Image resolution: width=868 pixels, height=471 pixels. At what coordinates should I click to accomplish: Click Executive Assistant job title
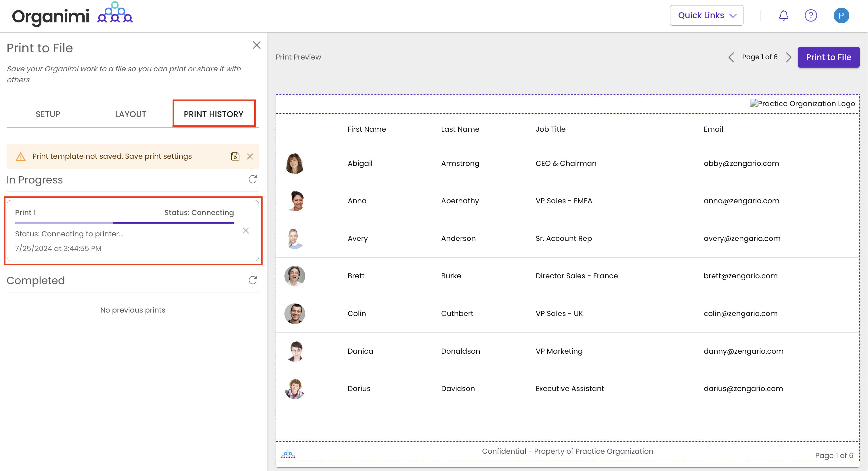click(x=569, y=388)
